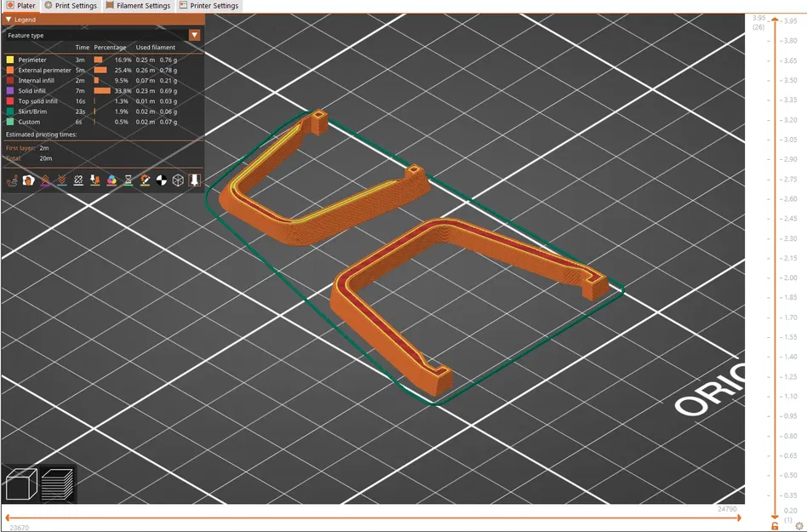Click the Total time label

coord(14,158)
